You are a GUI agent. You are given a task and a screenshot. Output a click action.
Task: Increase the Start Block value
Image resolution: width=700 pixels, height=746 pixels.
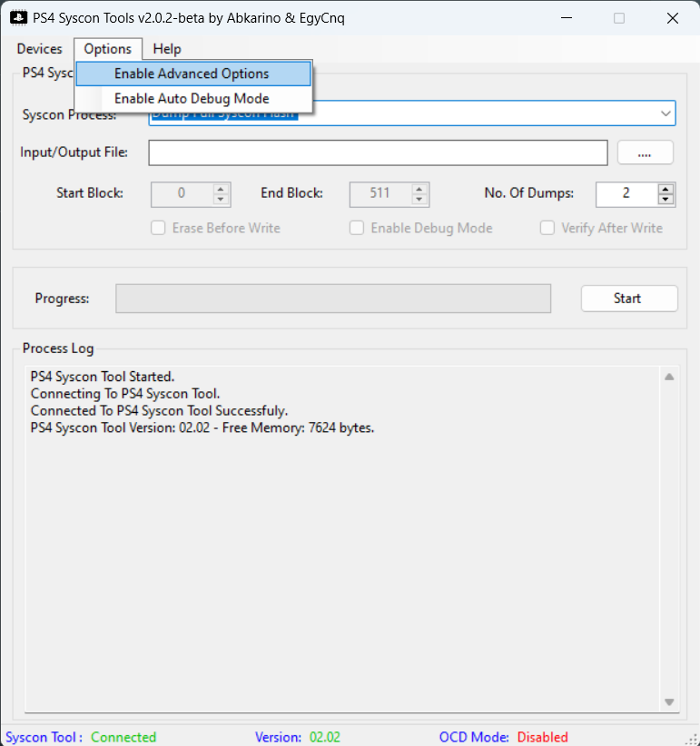[221, 189]
